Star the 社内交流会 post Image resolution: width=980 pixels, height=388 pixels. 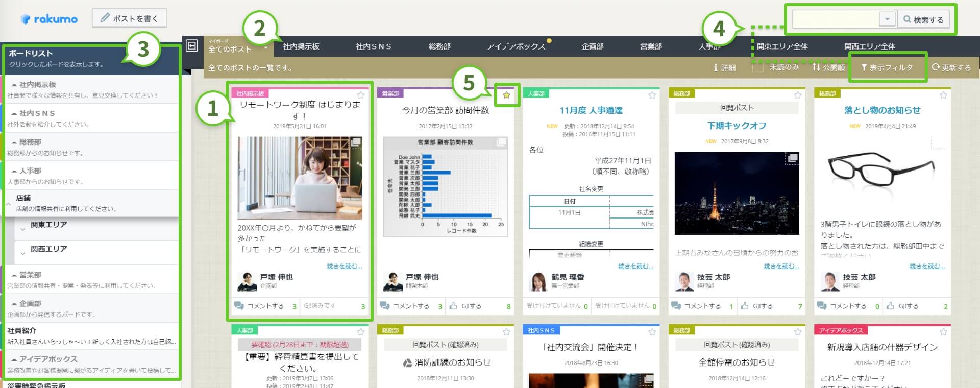point(652,332)
